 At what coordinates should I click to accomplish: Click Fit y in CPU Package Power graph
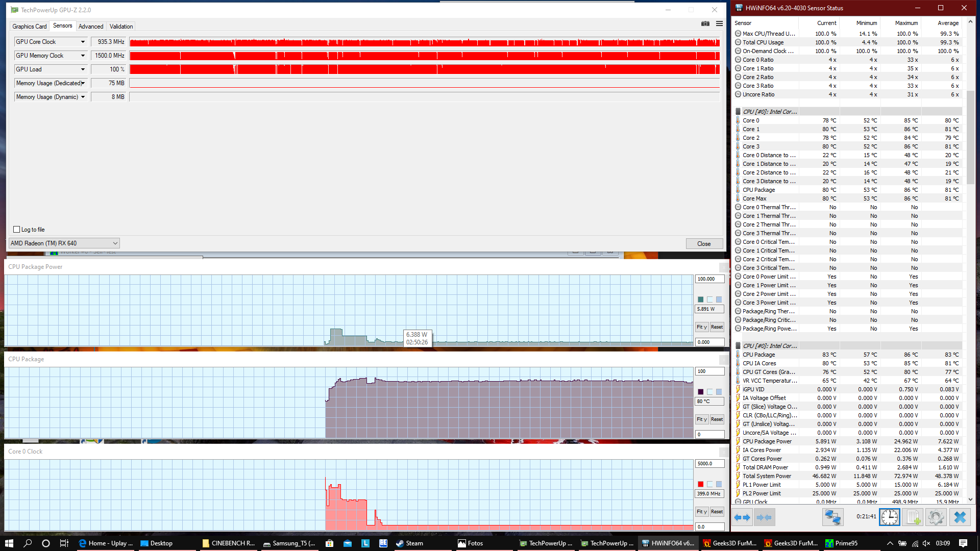tap(702, 327)
